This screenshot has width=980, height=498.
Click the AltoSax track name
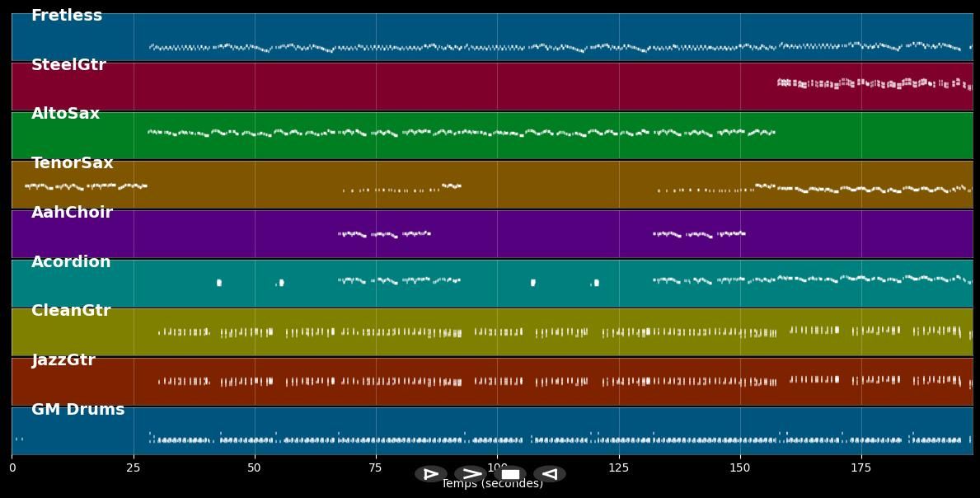[x=65, y=114]
